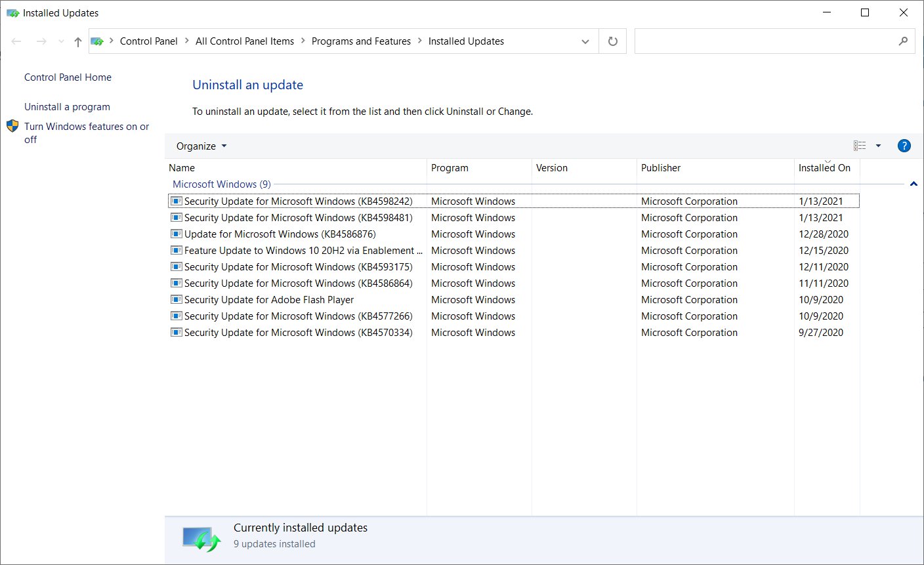This screenshot has width=924, height=565.
Task: Go to Programs and Features breadcrumb
Action: tap(361, 41)
